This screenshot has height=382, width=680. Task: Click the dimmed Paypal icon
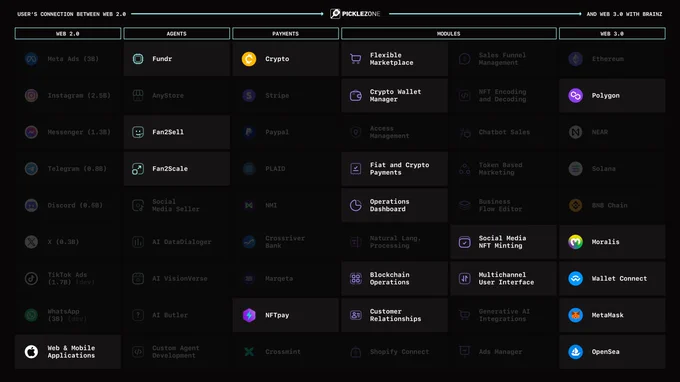(x=249, y=132)
